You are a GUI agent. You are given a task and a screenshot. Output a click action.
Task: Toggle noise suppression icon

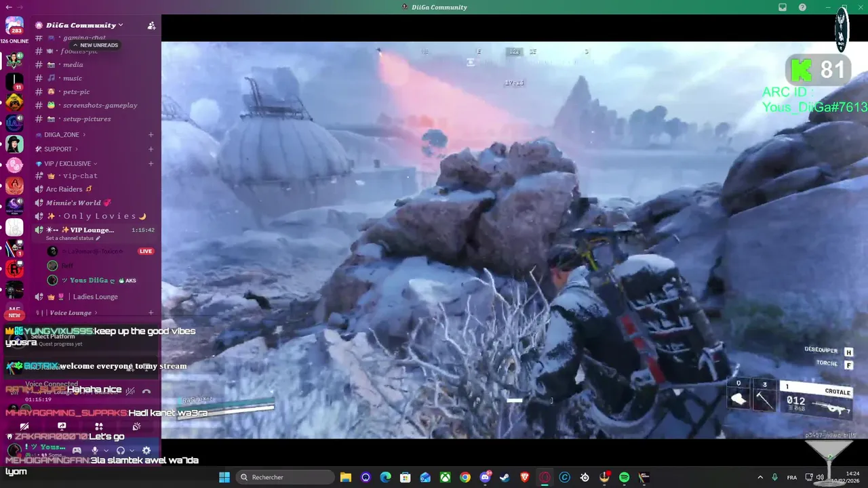(130, 391)
